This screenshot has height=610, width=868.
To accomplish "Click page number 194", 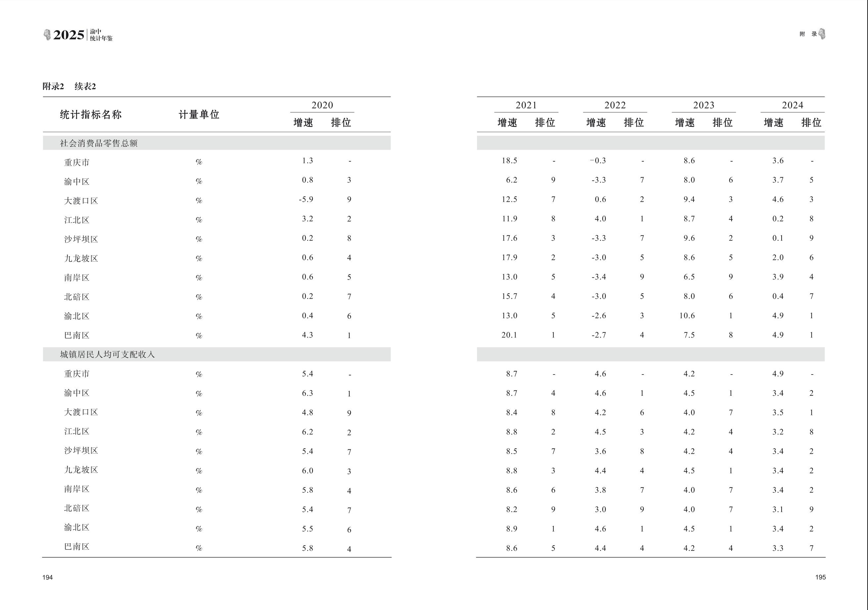I will (48, 577).
